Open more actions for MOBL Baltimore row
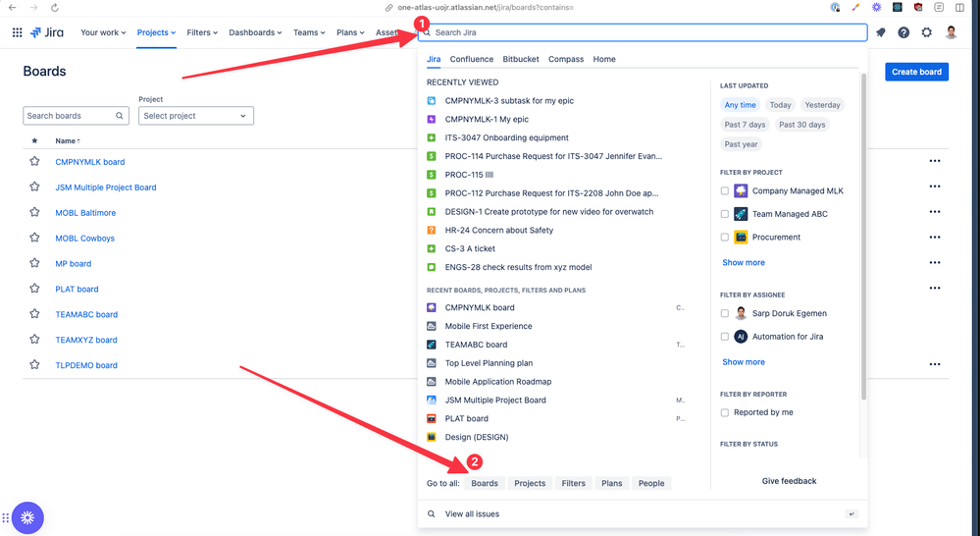Viewport: 980px width, 536px height. 934,212
